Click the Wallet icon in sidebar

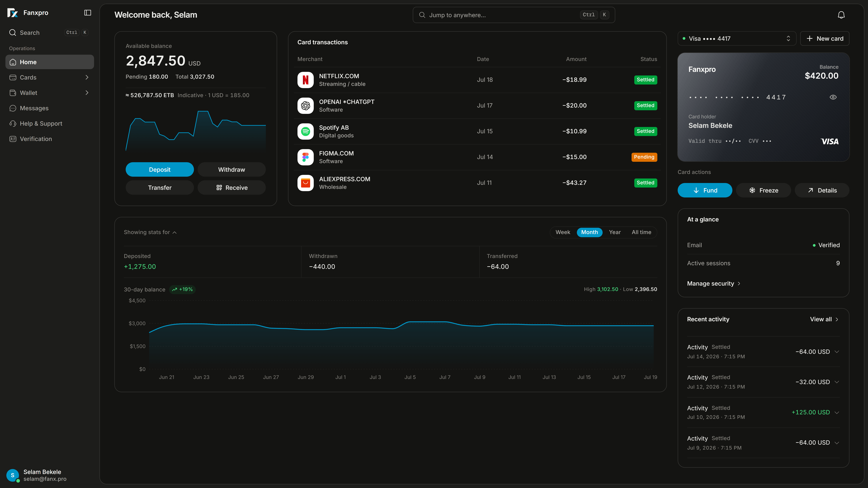pyautogui.click(x=13, y=93)
